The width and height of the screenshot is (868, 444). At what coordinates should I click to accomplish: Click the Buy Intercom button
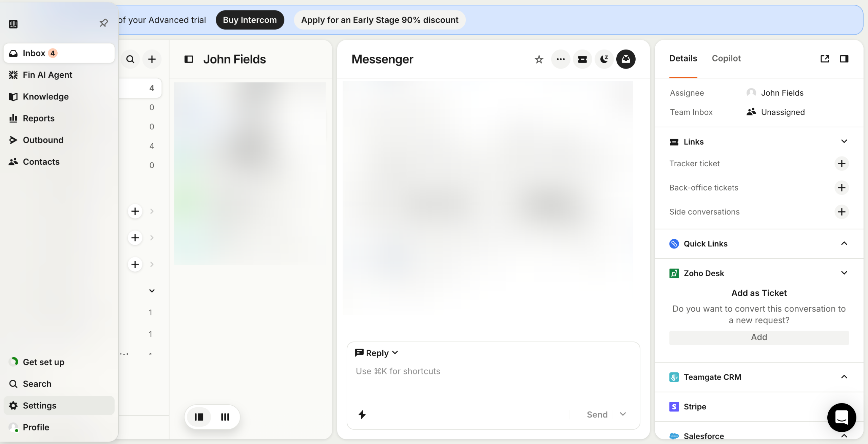pyautogui.click(x=250, y=20)
